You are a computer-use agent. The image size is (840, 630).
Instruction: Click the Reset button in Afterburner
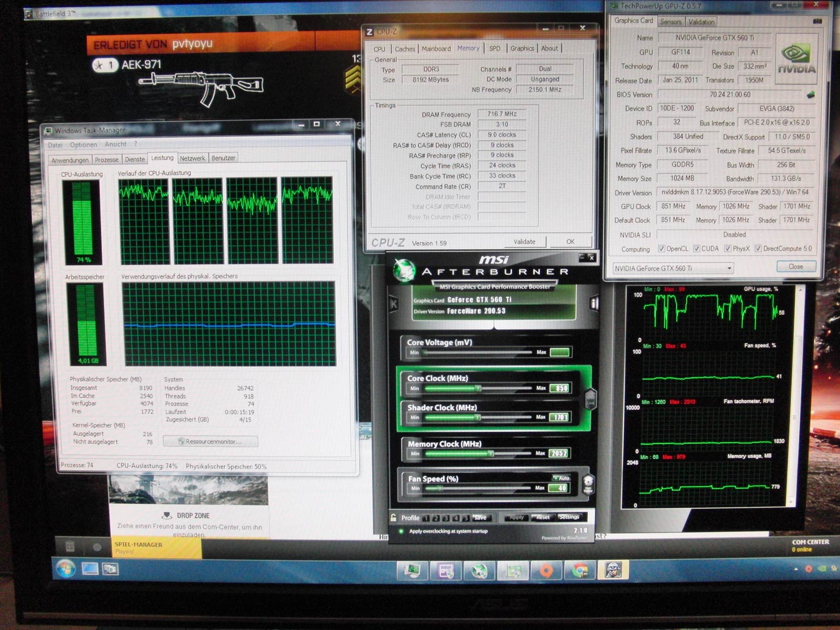point(542,517)
